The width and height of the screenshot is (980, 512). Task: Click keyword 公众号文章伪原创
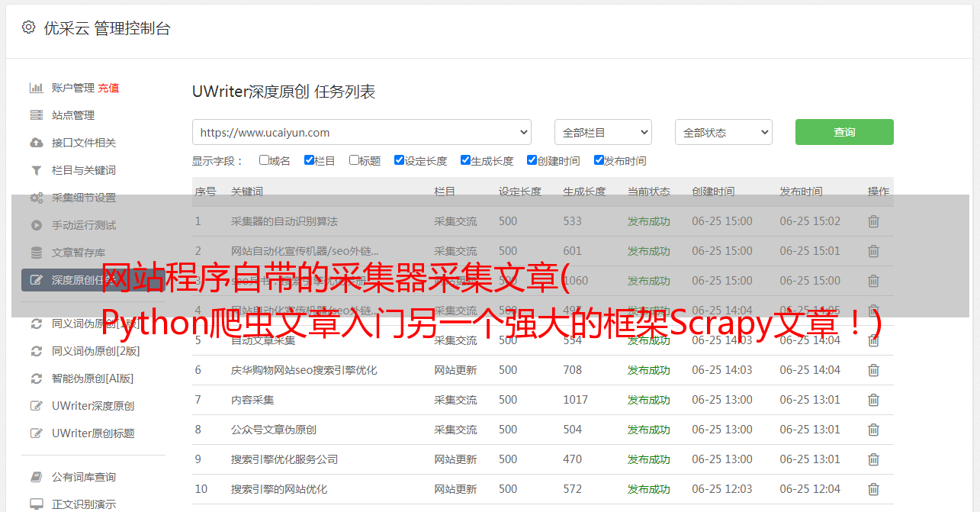[274, 430]
